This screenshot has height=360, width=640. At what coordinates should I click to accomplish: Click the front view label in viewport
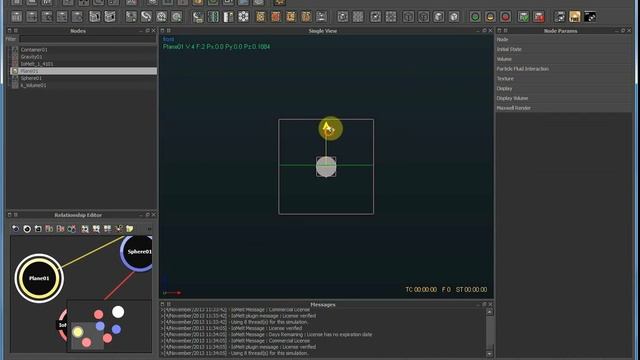pyautogui.click(x=168, y=39)
